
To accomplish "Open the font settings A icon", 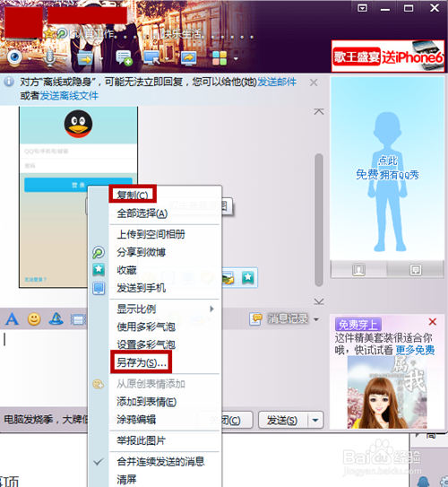I will coord(12,318).
